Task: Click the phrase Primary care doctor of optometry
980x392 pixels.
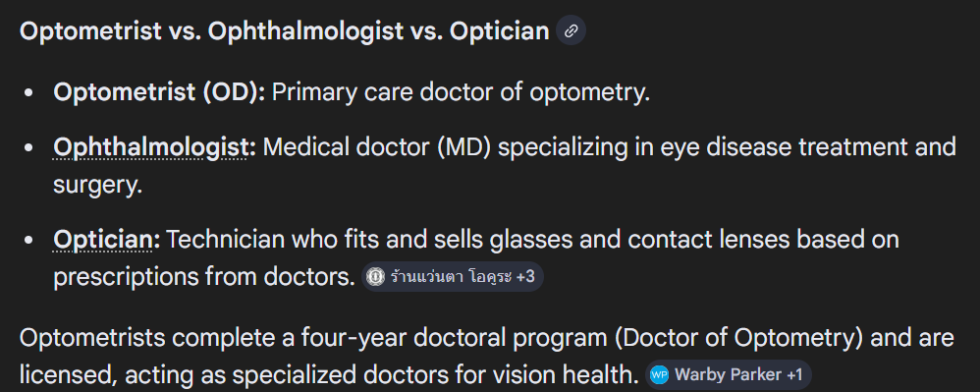Action: (462, 92)
